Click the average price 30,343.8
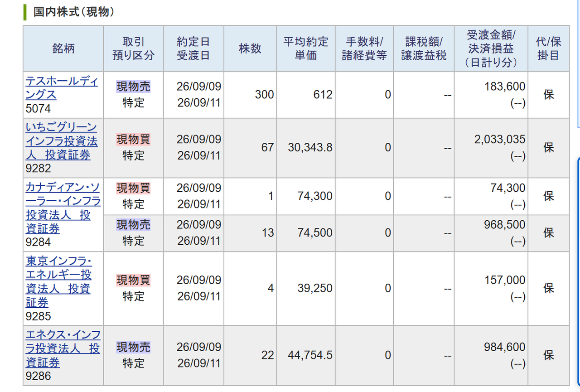580x392 pixels. coord(310,148)
